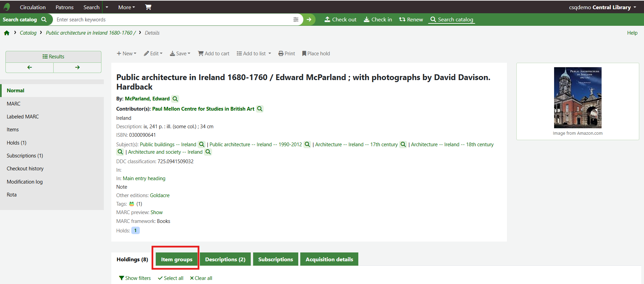This screenshot has height=284, width=644.
Task: Open the New dropdown menu
Action: click(127, 54)
